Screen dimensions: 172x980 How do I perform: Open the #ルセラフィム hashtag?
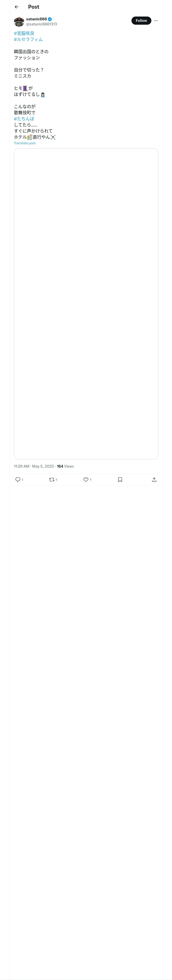[28, 40]
